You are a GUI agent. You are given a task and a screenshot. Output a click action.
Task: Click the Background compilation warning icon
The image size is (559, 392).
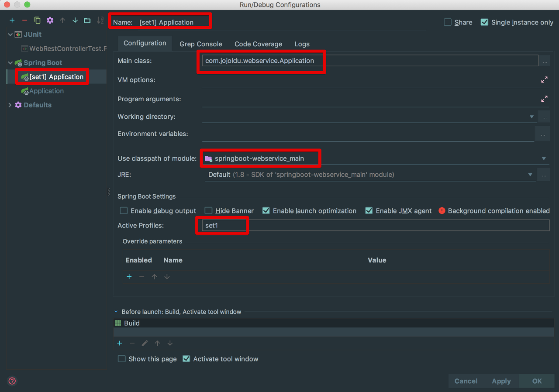point(442,211)
